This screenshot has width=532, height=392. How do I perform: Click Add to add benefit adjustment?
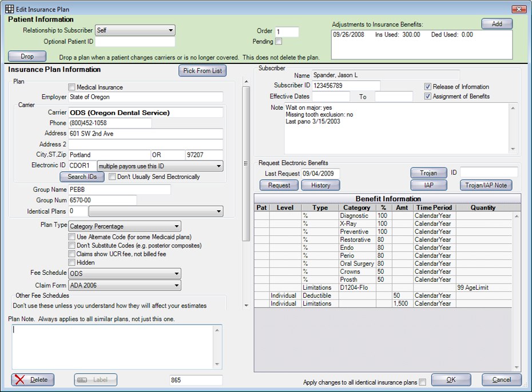click(497, 24)
